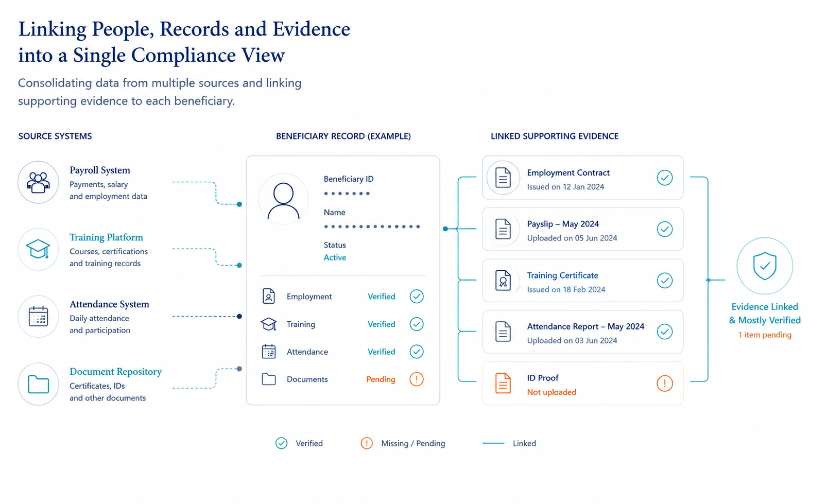The image size is (827, 504).
Task: Click the Employment 'Verified' status text
Action: pyautogui.click(x=382, y=297)
